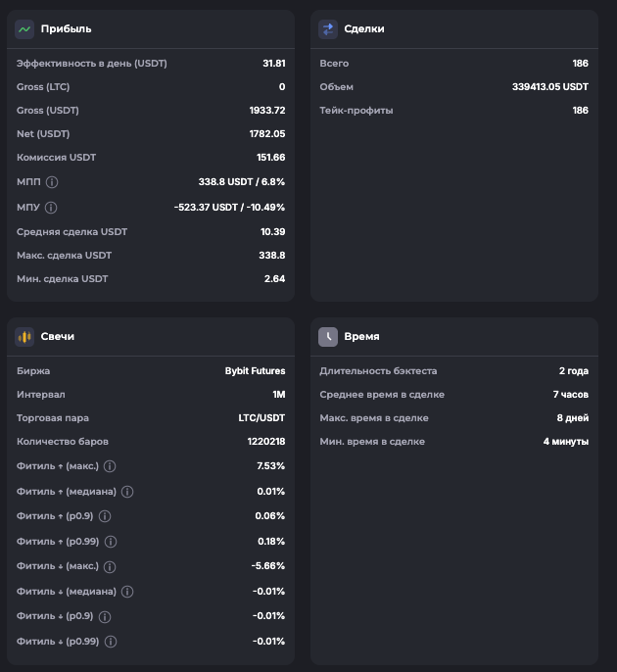617x672 pixels.
Task: Click the 339413.05 USDT volume value
Action: [x=549, y=87]
